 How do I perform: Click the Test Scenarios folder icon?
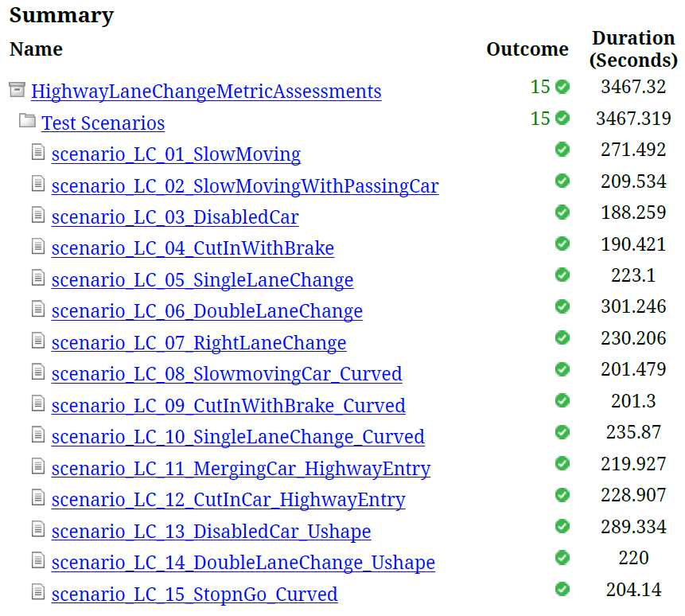(27, 121)
